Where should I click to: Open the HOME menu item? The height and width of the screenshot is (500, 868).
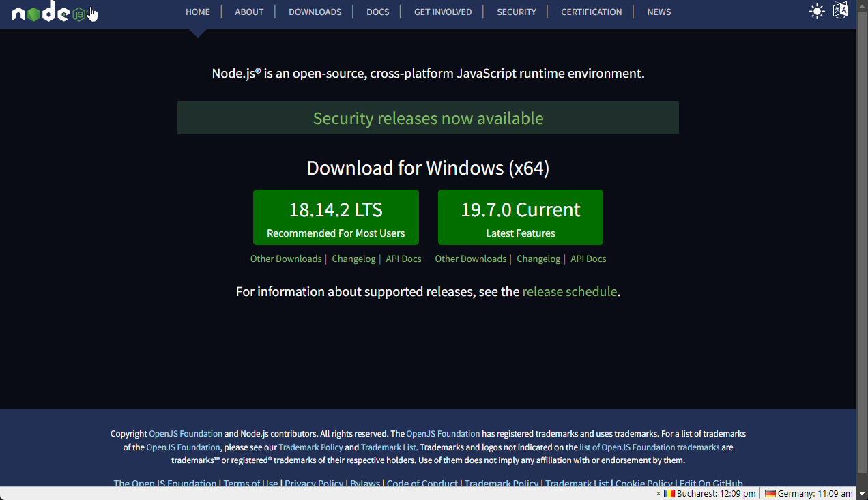click(x=198, y=12)
